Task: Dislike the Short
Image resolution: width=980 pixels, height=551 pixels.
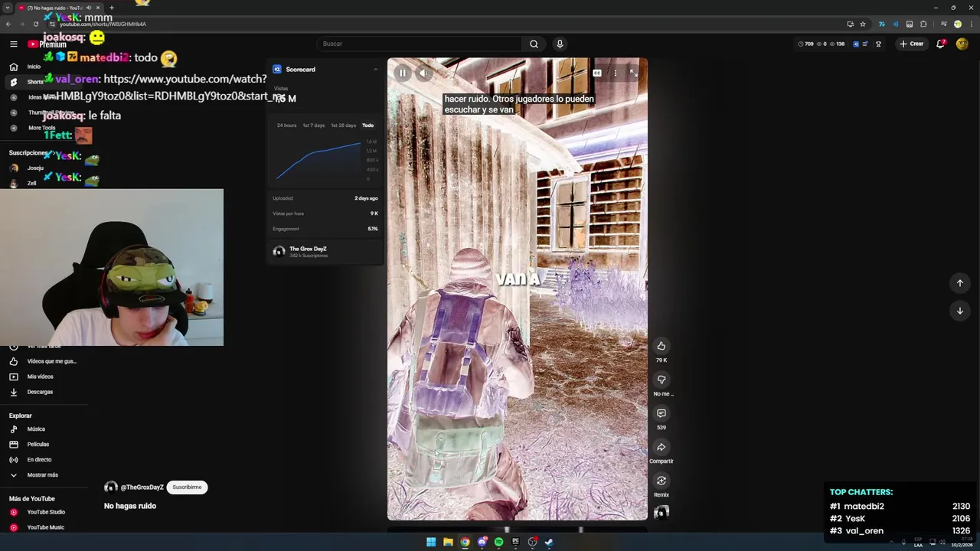Action: coord(661,380)
